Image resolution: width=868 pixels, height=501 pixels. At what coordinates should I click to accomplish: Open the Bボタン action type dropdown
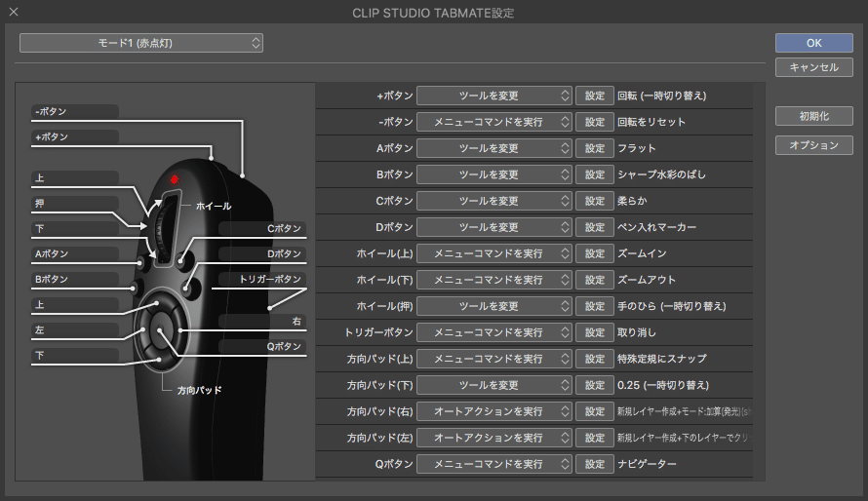pos(493,174)
